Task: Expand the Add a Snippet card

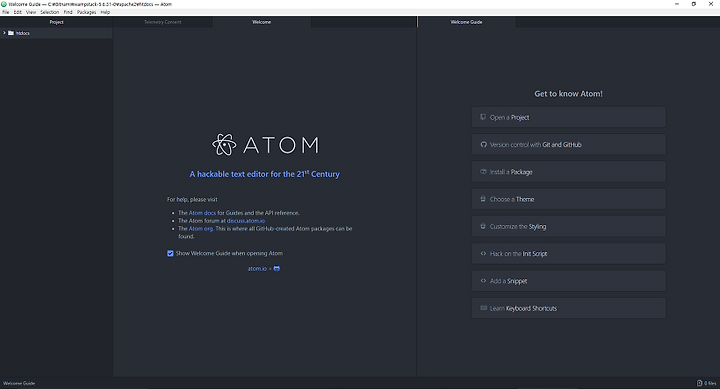Action: point(568,281)
